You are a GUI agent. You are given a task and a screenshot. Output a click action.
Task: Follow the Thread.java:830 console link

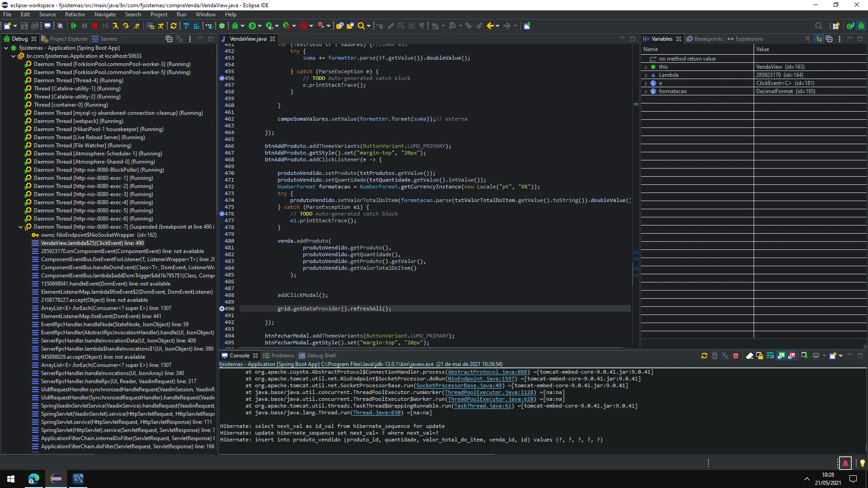(x=377, y=413)
